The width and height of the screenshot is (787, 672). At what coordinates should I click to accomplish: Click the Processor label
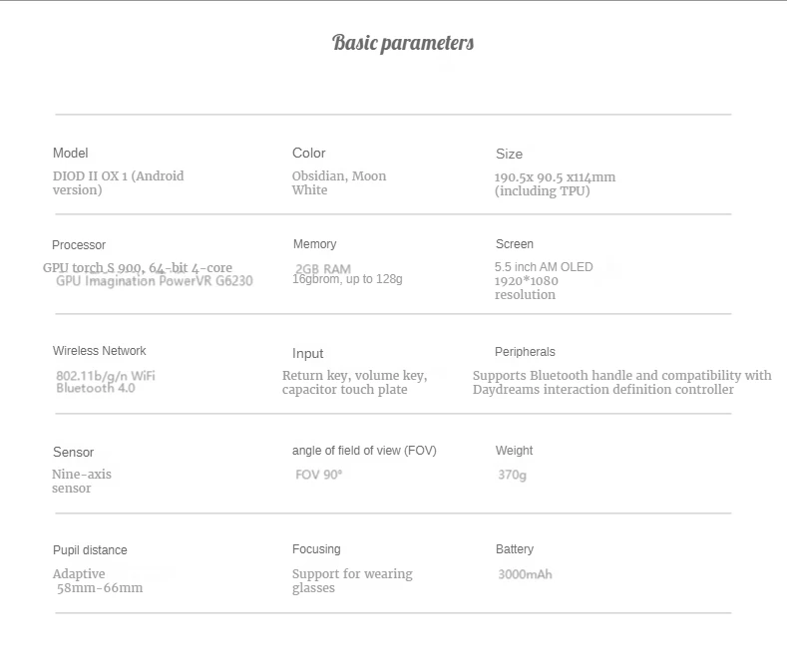click(79, 245)
